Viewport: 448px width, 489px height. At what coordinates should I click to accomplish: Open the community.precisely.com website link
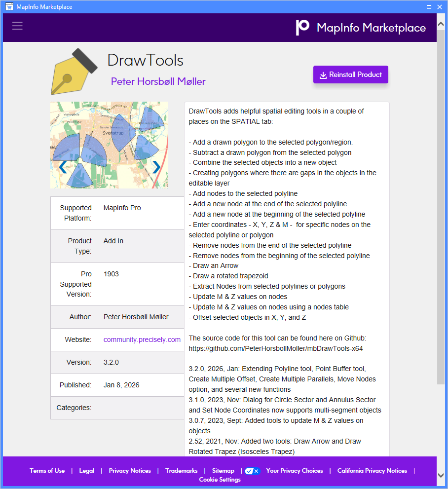point(142,339)
